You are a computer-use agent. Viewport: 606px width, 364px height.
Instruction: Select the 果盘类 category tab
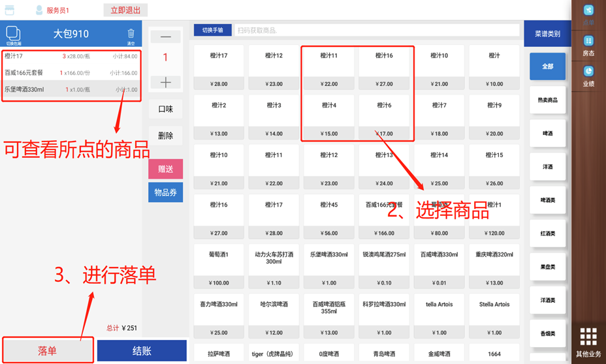(x=547, y=267)
